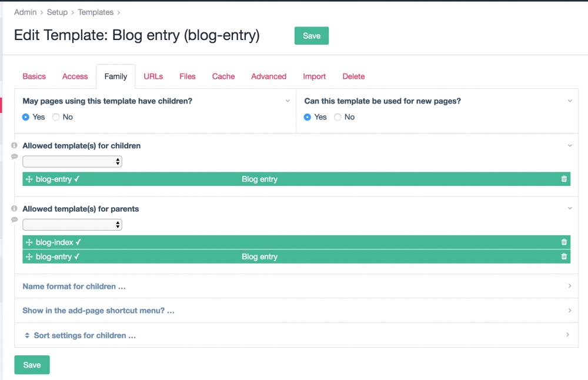Open the Advanced tab
588x380 pixels.
click(269, 76)
